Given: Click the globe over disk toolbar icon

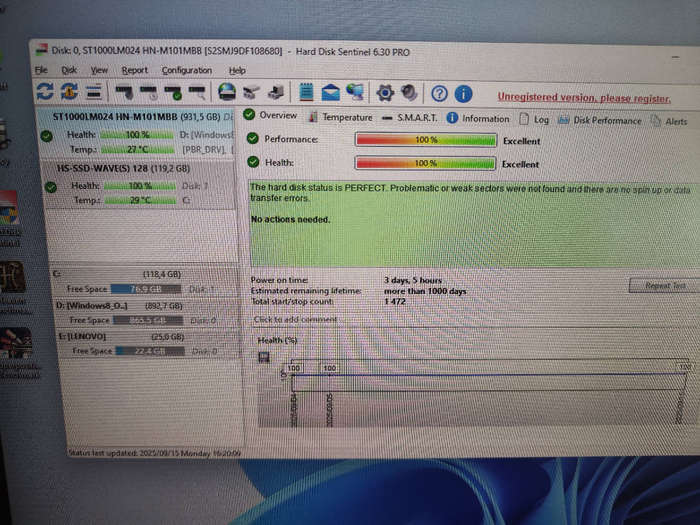Looking at the screenshot, I should pyautogui.click(x=227, y=92).
